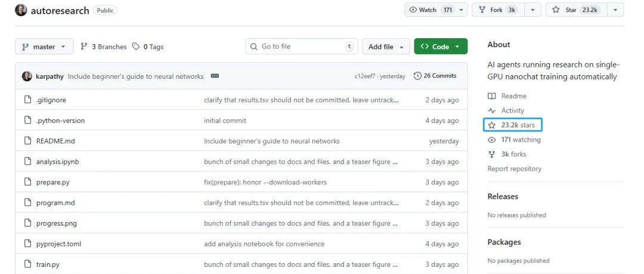The height and width of the screenshot is (274, 644).
Task: Click 'yesterday' timestamp on README.md row
Action: coord(444,141)
